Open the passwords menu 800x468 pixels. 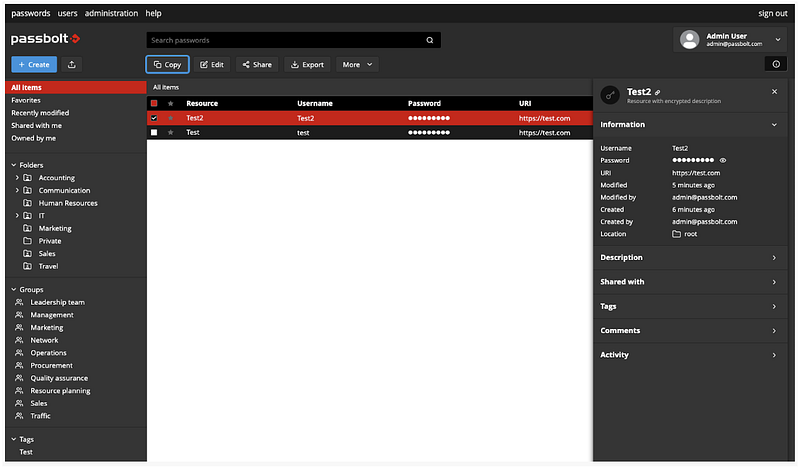pos(31,13)
